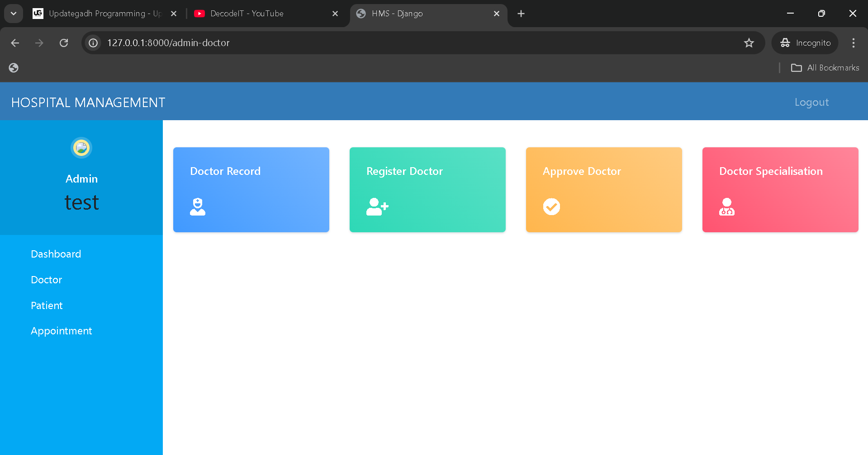
Task: Click the doctor icon in Doctor Record card
Action: pos(198,206)
